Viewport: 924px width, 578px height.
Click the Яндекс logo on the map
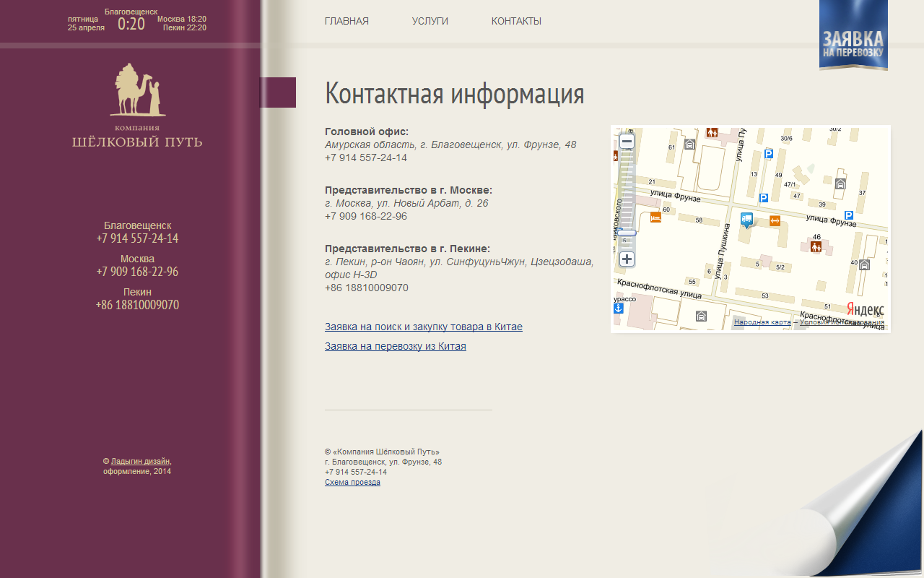(x=865, y=309)
